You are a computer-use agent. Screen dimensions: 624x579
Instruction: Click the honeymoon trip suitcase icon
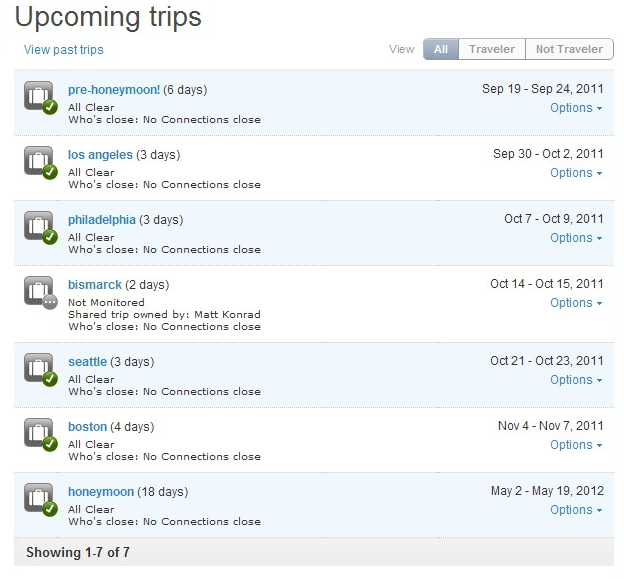[39, 498]
